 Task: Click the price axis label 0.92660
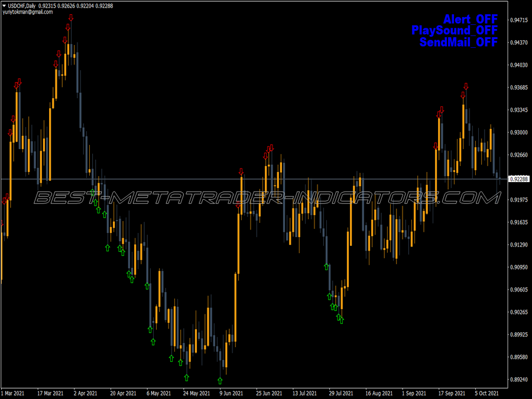coord(519,155)
